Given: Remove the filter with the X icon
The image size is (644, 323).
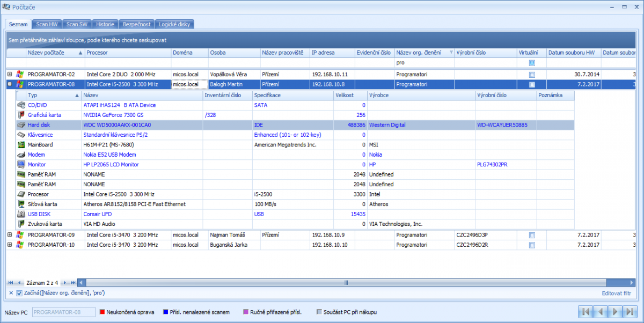Looking at the screenshot, I should tap(11, 293).
